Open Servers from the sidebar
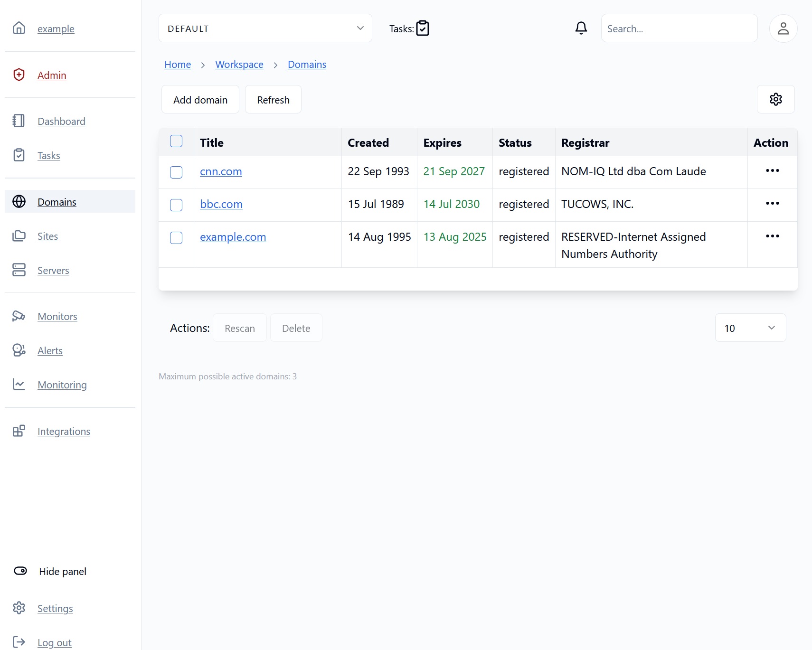 click(53, 270)
